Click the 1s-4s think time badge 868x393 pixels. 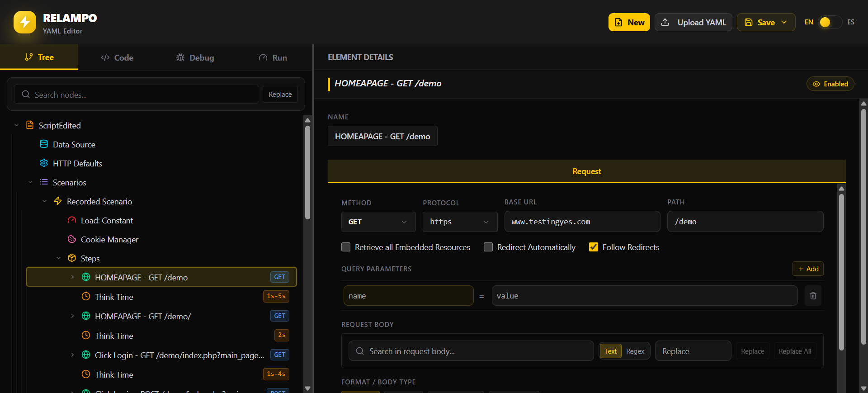click(x=276, y=374)
